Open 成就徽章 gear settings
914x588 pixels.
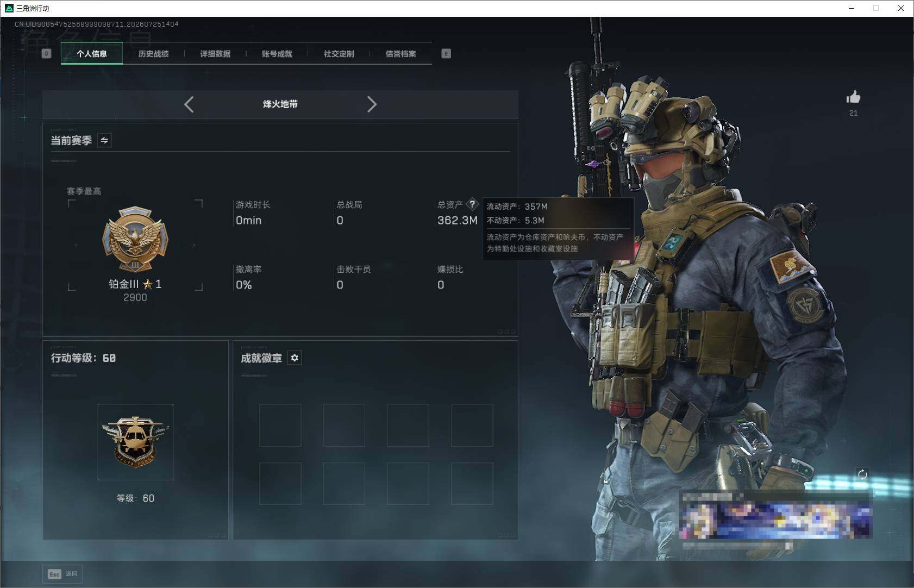point(295,358)
